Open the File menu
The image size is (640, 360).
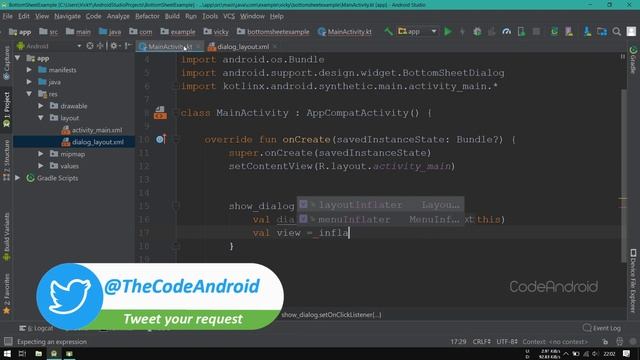7,16
